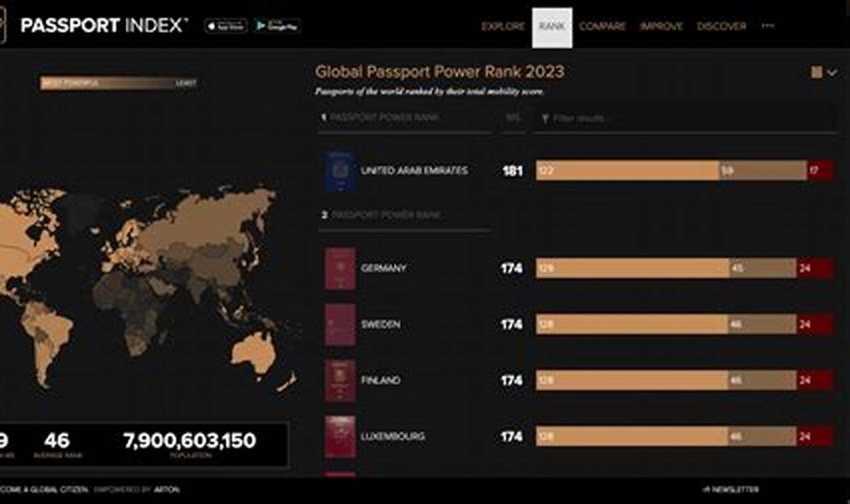Open the Germany passport thumbnail
The width and height of the screenshot is (850, 504).
(340, 268)
